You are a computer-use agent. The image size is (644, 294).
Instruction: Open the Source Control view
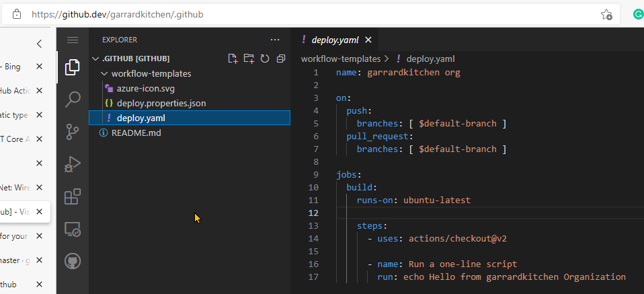pyautogui.click(x=72, y=133)
